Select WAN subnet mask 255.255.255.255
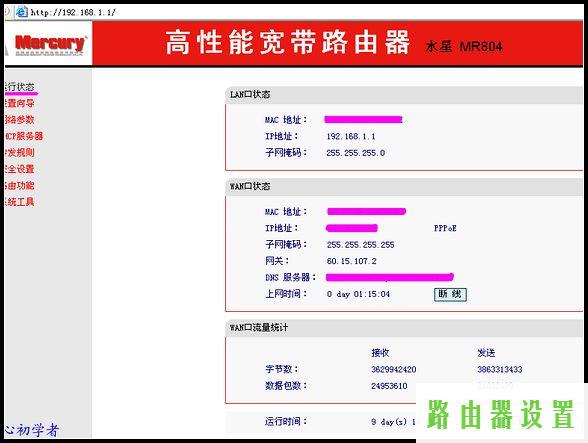The width and height of the screenshot is (588, 443). [x=360, y=245]
